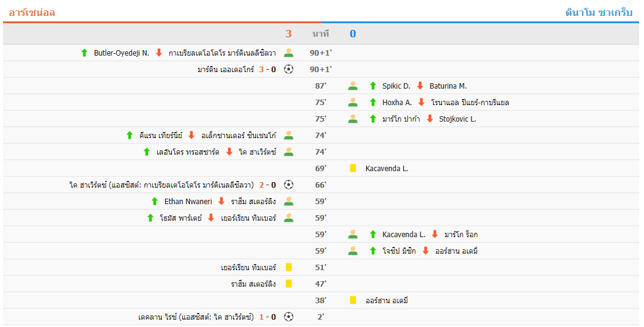This screenshot has width=644, height=327.
Task: Click the substitution icon in the มาร์โก ปาก้า row
Action: (x=353, y=119)
